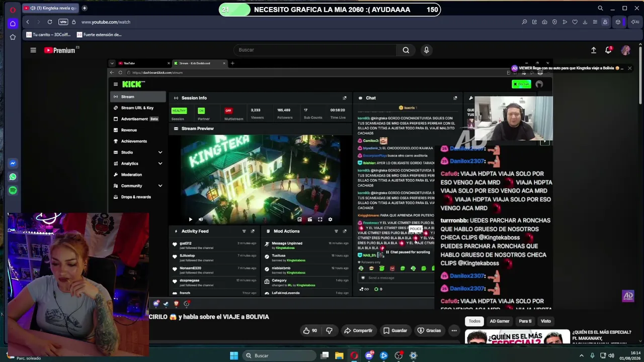Launch Spotify from the Opera sidebar

coord(13,191)
